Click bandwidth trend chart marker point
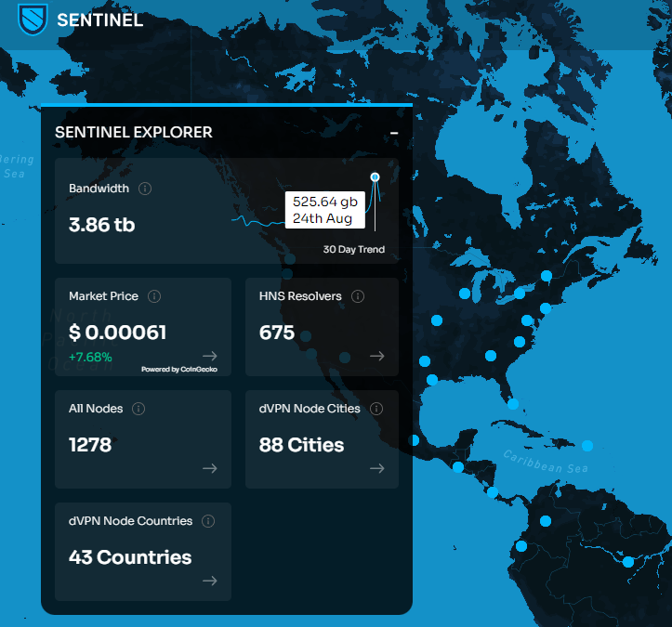 [375, 176]
